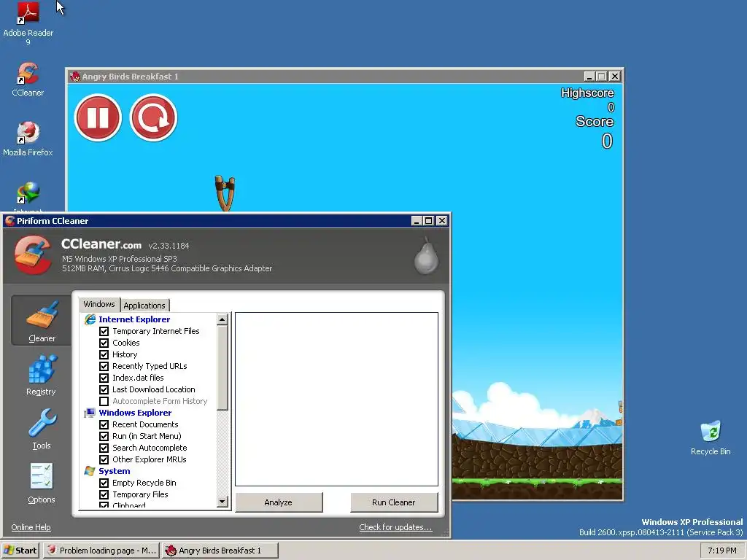The width and height of the screenshot is (747, 560).
Task: Uncheck Search Autocomplete
Action: point(104,448)
